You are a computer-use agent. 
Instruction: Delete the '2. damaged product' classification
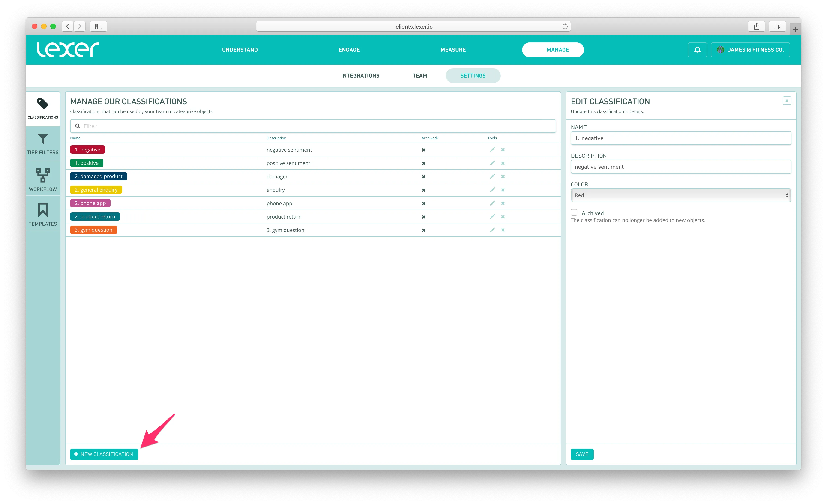tap(503, 177)
